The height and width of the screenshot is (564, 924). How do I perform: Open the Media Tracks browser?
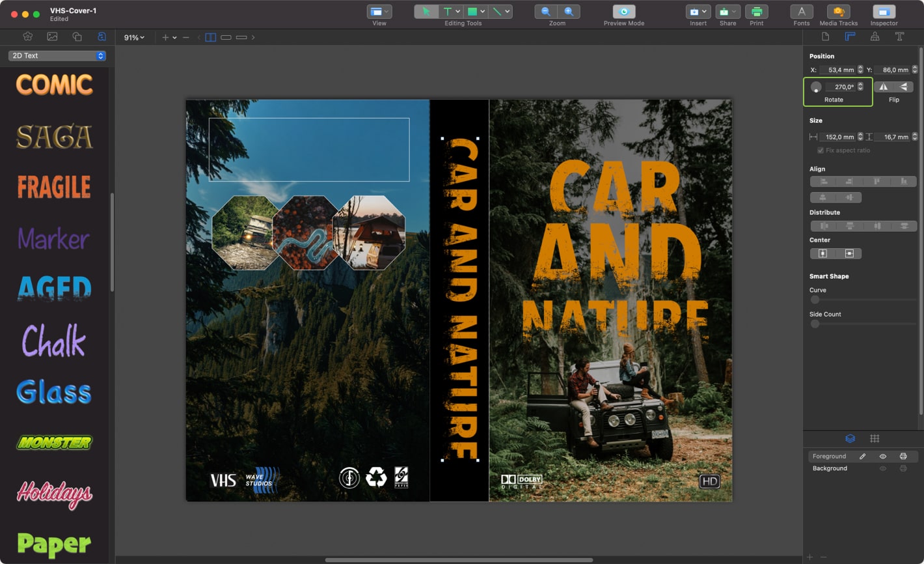837,12
